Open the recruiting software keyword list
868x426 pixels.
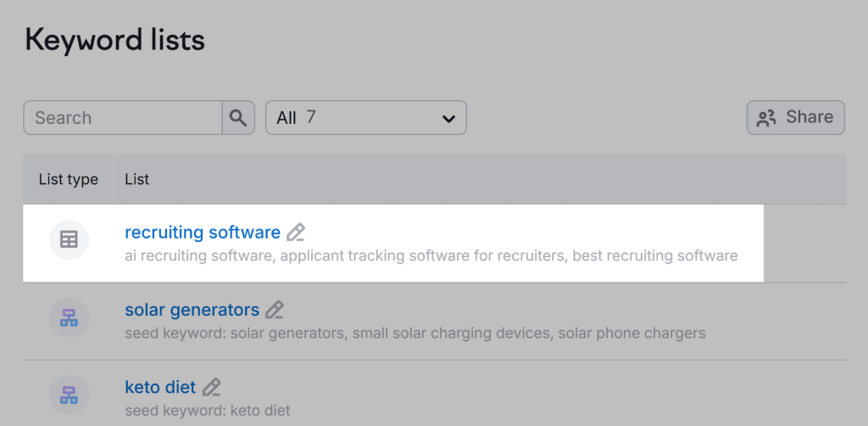pyautogui.click(x=202, y=233)
